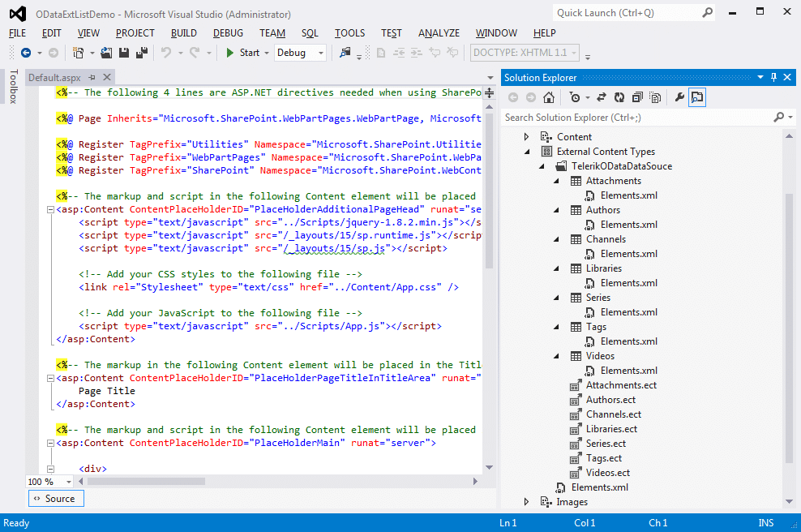Click Quick Launch search field

[x=633, y=13]
